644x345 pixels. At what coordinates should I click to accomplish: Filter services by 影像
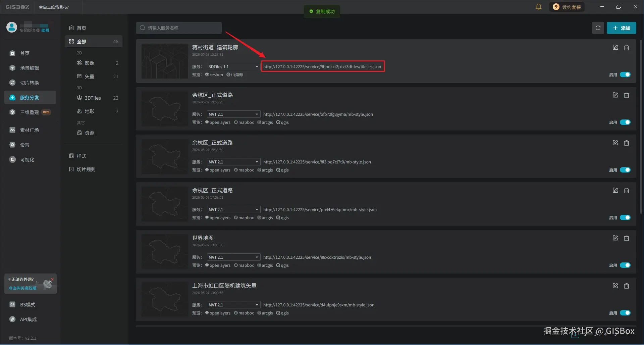[x=94, y=63]
